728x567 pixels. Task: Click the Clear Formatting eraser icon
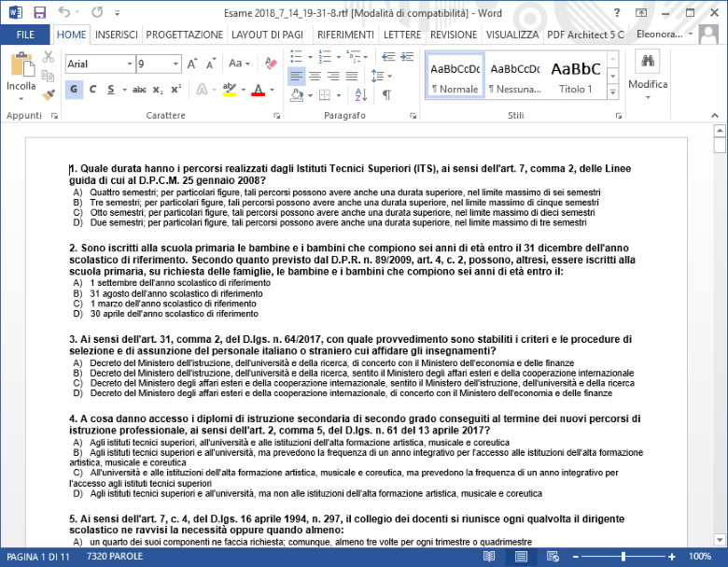click(272, 64)
